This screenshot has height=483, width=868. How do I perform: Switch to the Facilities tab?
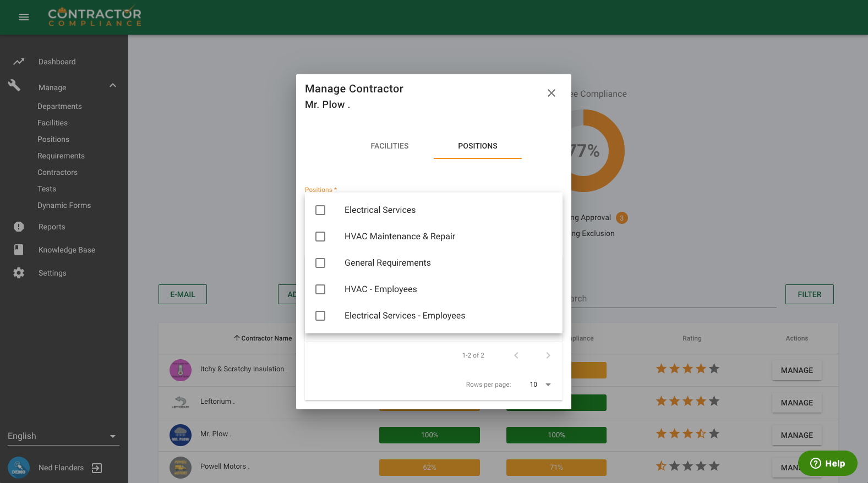pos(390,146)
